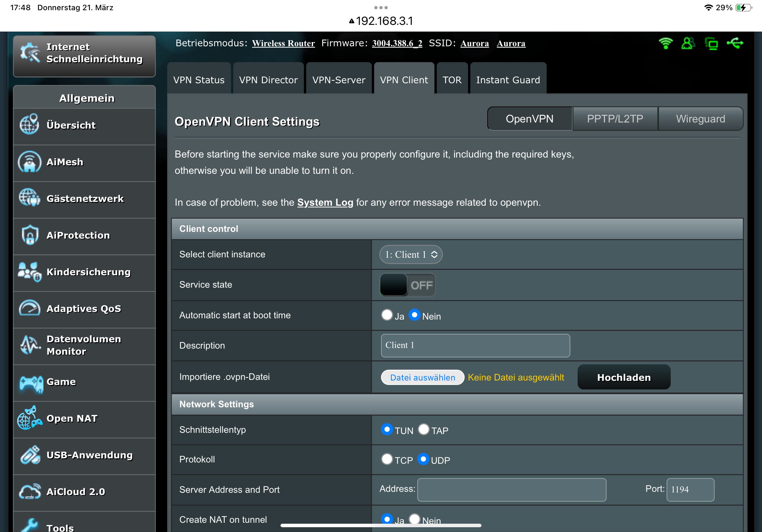The image size is (762, 532).
Task: Open AiProtection shield icon
Action: point(30,235)
